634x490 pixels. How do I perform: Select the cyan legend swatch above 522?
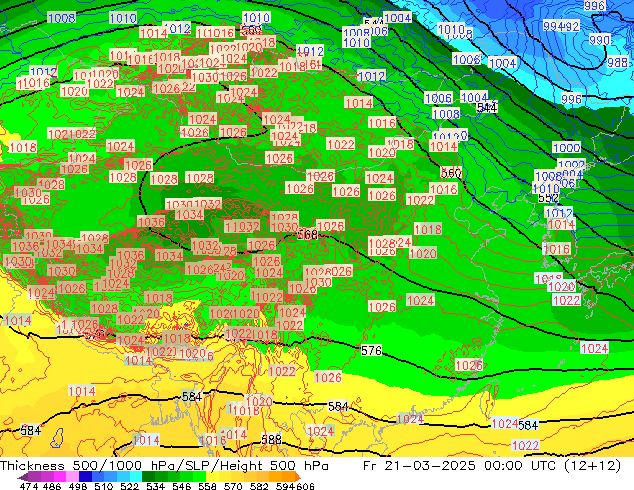click(x=136, y=477)
